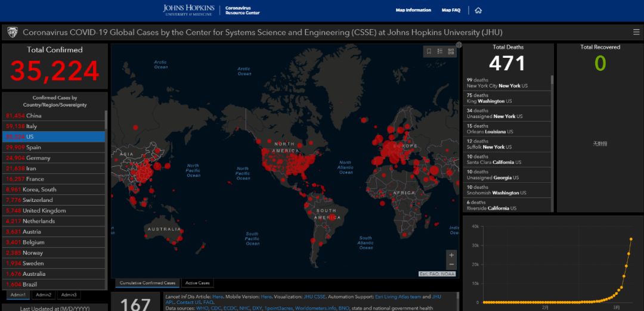Click Unassigned Georgia 10 deaths entry
644x311 pixels.
pyautogui.click(x=507, y=175)
